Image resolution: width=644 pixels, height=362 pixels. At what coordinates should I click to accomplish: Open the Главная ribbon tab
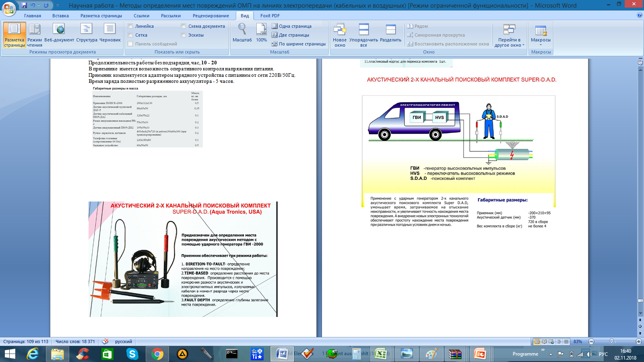click(x=33, y=16)
